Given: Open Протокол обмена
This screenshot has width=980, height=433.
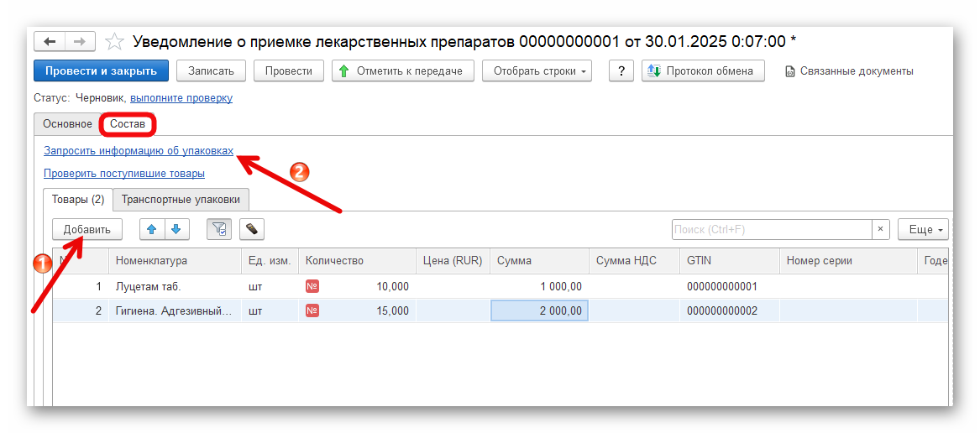Looking at the screenshot, I should coord(703,70).
